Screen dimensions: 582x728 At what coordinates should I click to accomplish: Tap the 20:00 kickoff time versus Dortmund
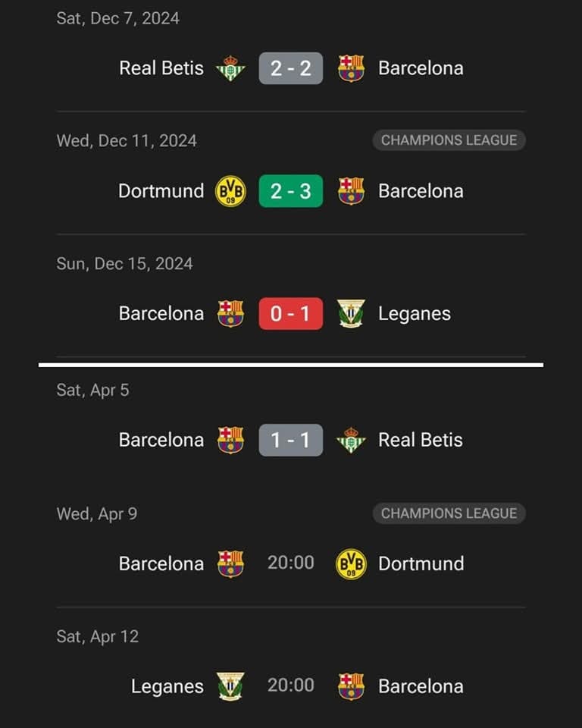[x=290, y=563]
